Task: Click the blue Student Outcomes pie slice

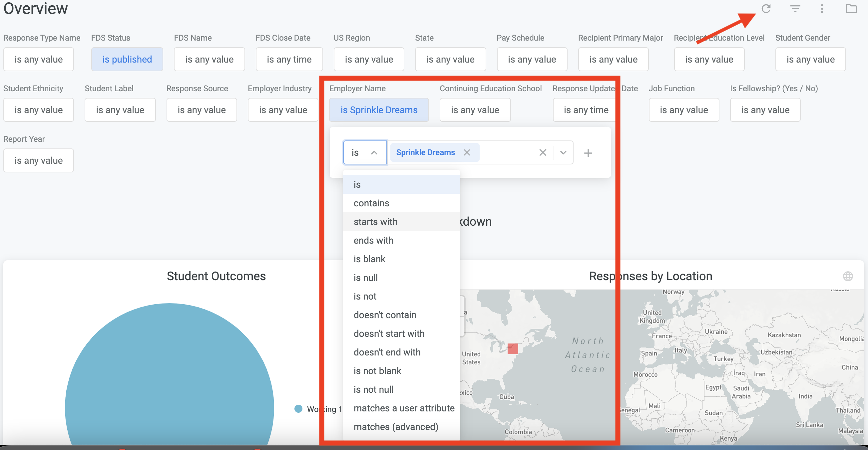Action: [x=170, y=374]
